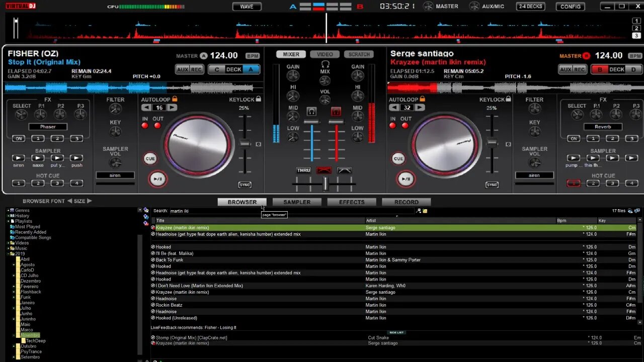Image resolution: width=644 pixels, height=362 pixels.
Task: Click the left deck FILTER knob
Action: (115, 110)
